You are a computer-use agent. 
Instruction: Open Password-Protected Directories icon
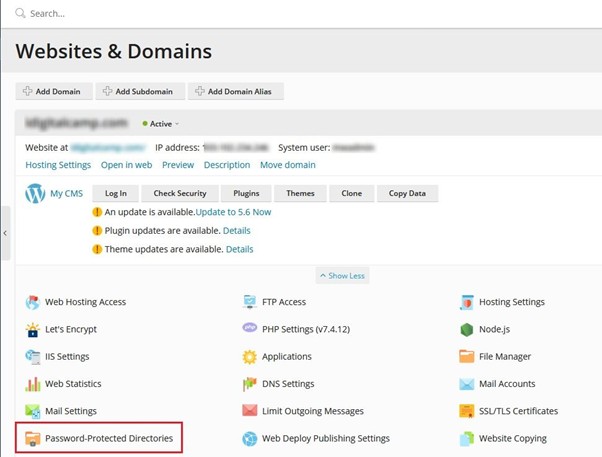(x=33, y=438)
